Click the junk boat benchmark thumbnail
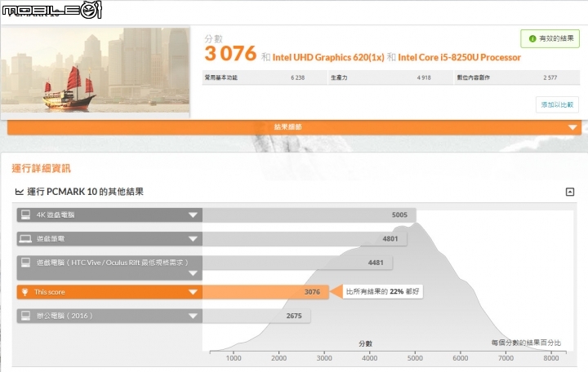The image size is (588, 372). (96, 70)
